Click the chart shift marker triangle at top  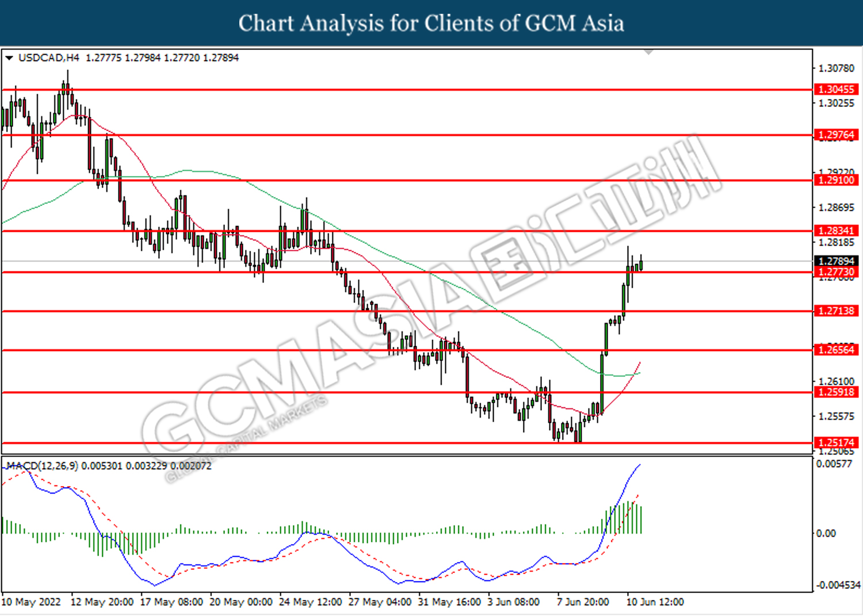click(x=649, y=52)
